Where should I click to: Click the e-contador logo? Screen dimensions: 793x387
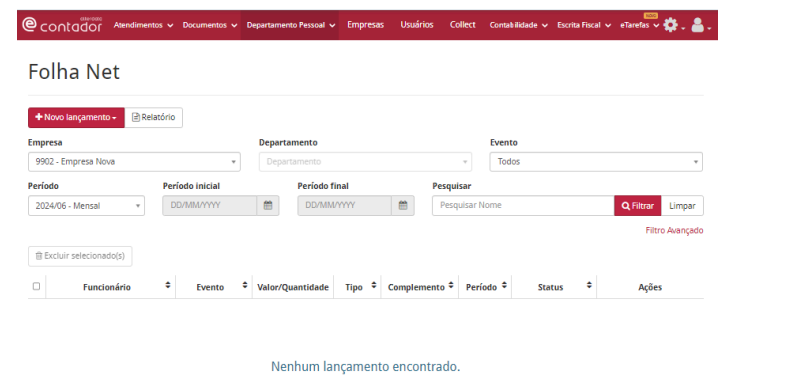[62, 25]
